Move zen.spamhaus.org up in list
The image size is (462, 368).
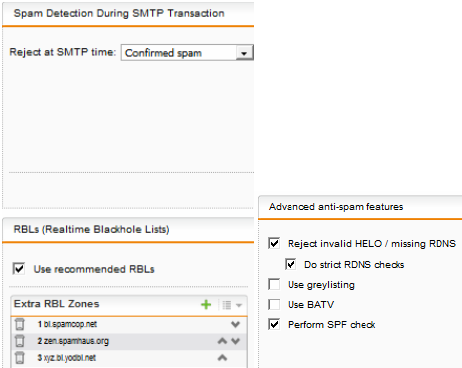(x=222, y=341)
